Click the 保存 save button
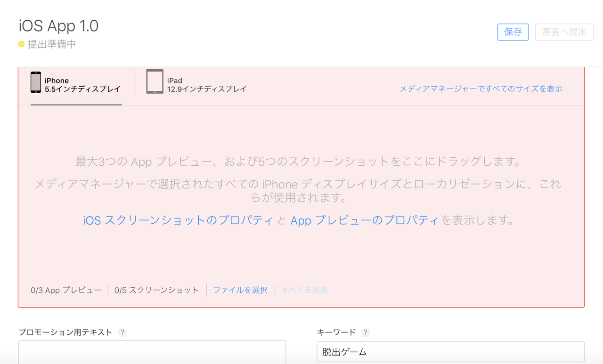This screenshot has height=364, width=603. coord(513,32)
